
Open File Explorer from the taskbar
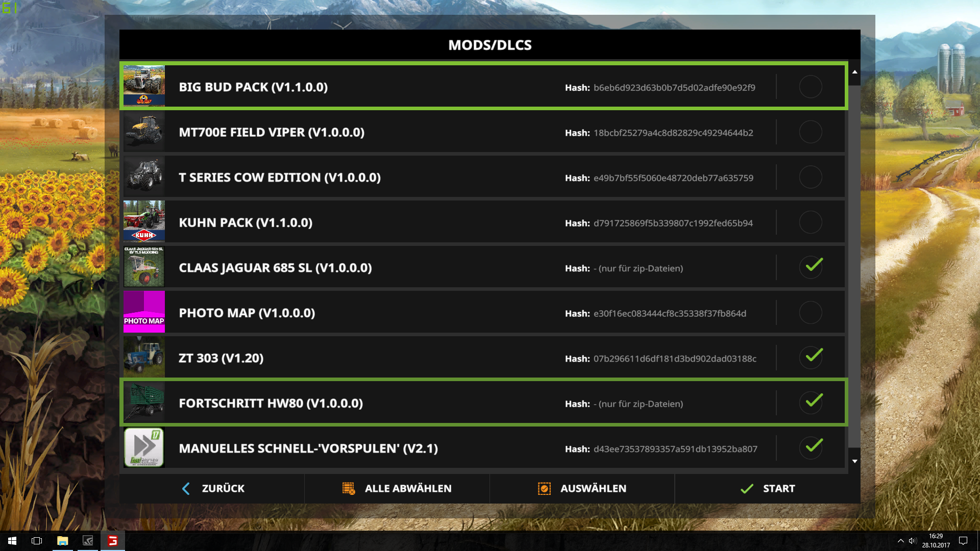[62, 541]
